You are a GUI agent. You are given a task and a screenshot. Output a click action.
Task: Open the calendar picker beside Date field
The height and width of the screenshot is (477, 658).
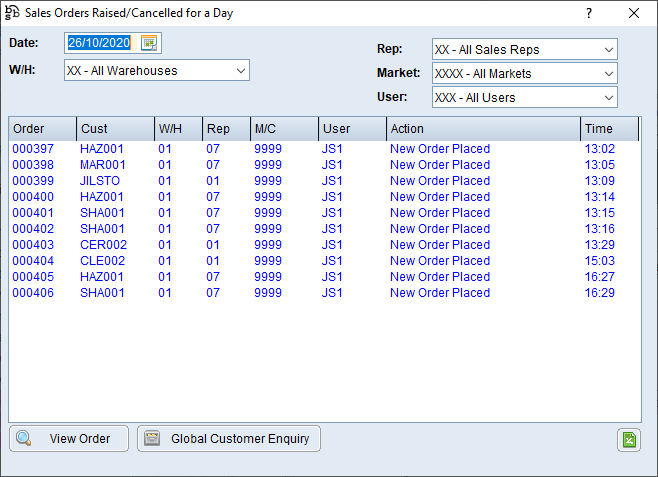click(x=149, y=43)
